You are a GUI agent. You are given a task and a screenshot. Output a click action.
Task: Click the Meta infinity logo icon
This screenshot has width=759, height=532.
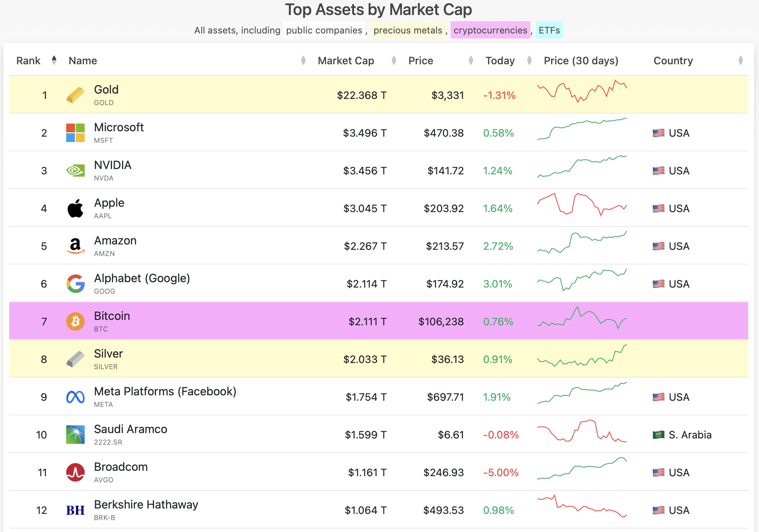tap(75, 397)
